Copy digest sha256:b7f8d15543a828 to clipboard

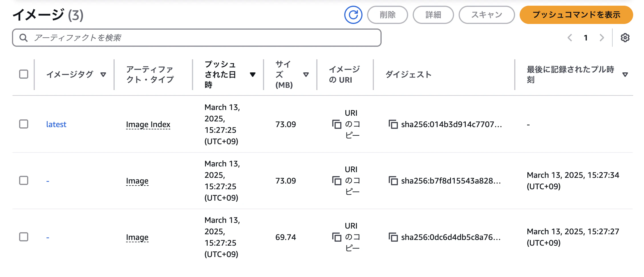click(x=394, y=181)
